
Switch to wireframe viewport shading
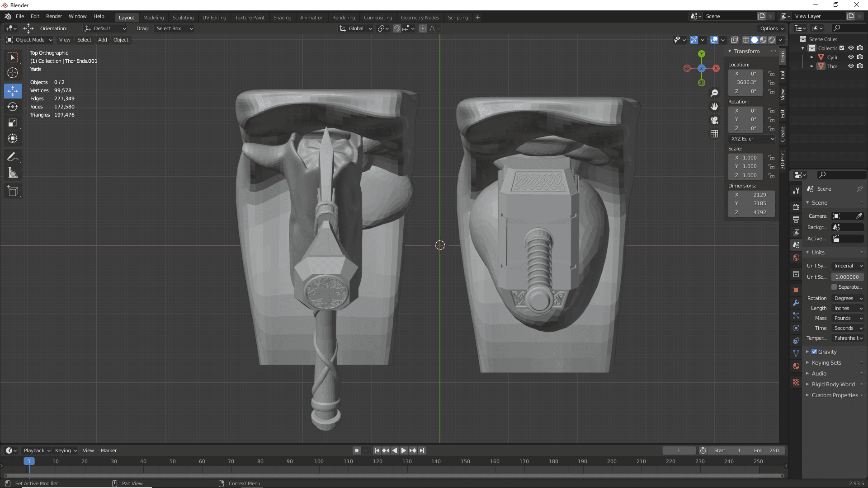[x=746, y=40]
